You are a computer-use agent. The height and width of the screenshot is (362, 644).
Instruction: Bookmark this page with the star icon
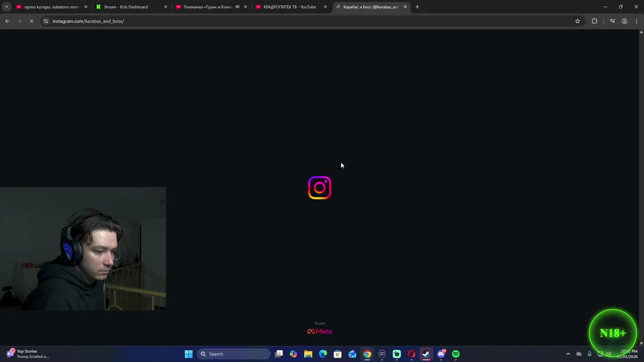(578, 21)
